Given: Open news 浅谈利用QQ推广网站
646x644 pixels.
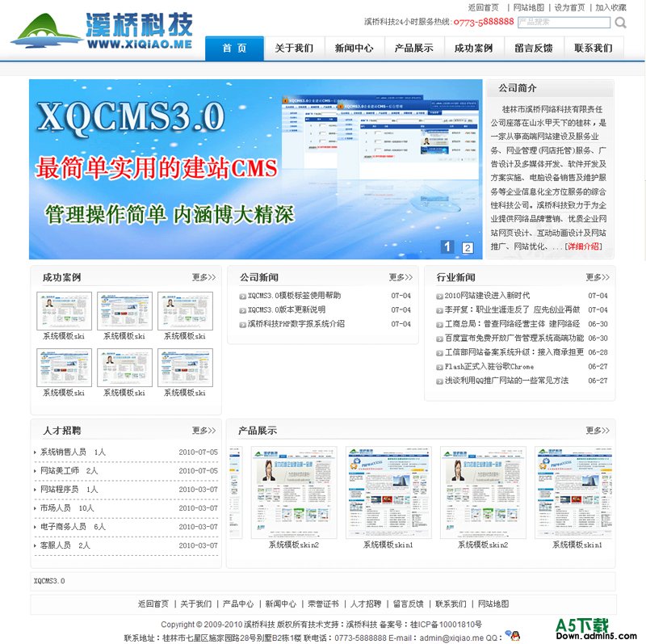Looking at the screenshot, I should pyautogui.click(x=506, y=380).
